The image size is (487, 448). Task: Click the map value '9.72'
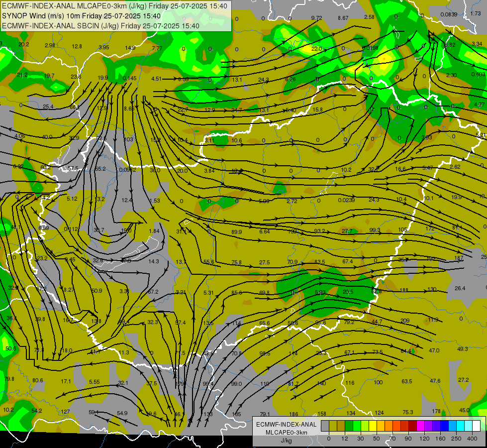pyautogui.click(x=316, y=18)
